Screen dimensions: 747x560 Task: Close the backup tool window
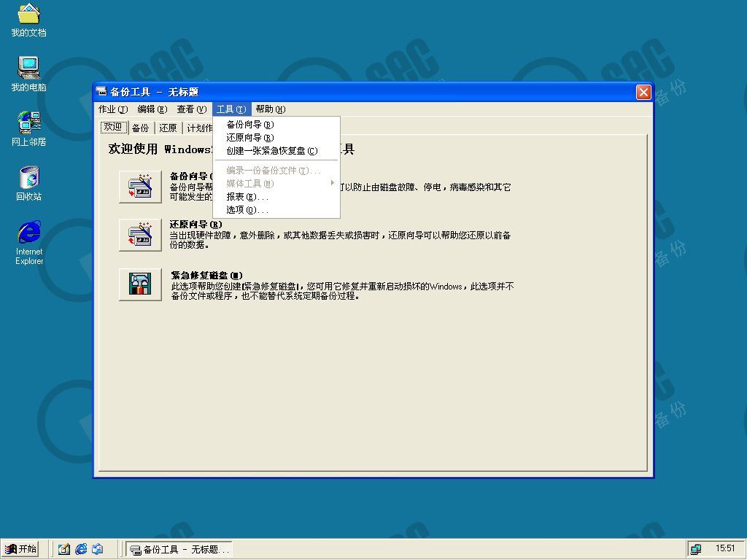[x=643, y=92]
